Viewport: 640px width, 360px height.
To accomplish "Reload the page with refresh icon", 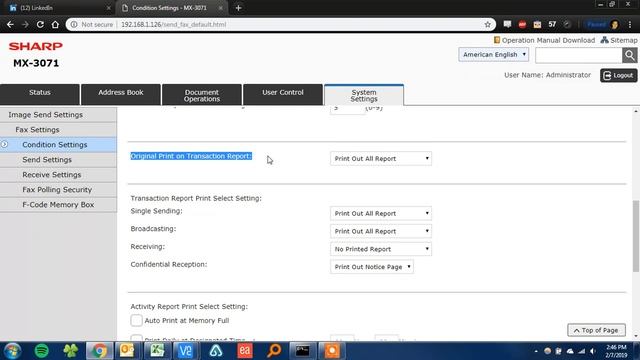I will [x=40, y=24].
